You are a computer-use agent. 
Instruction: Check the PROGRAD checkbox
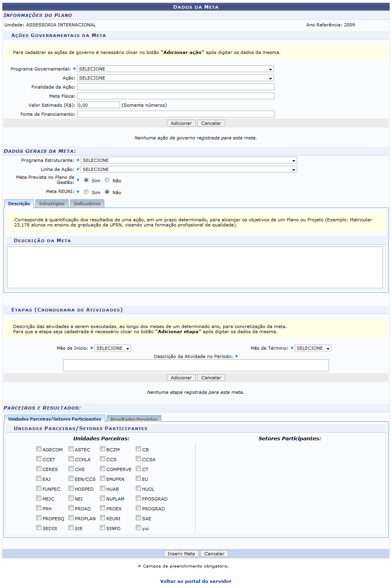tap(138, 508)
